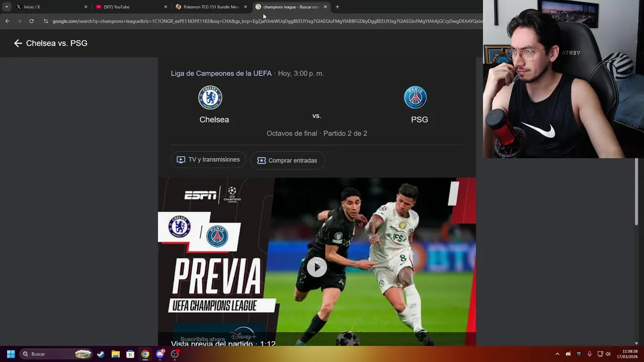Open Steam from the taskbar
The width and height of the screenshot is (644, 362).
[x=101, y=354]
